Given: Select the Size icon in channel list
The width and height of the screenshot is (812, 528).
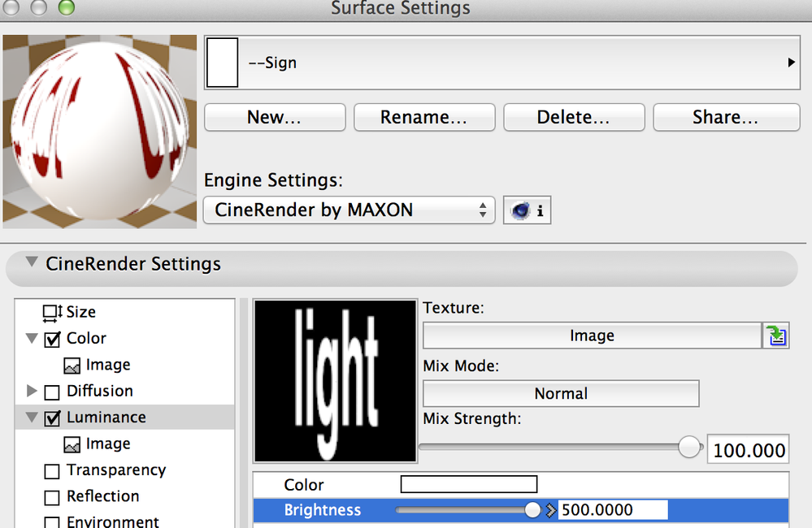Looking at the screenshot, I should tap(53, 312).
